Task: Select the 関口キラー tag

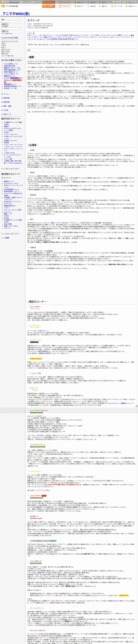Action: pyautogui.click(x=75, y=39)
